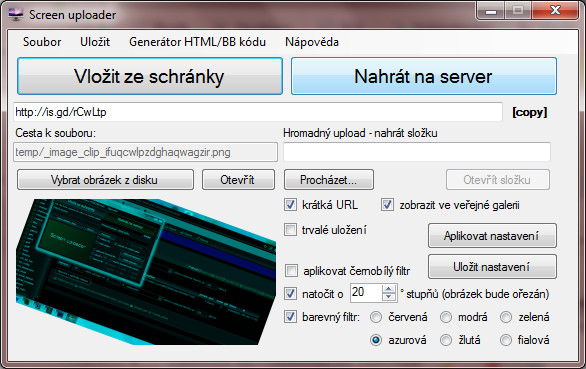The image size is (586, 369).
Task: Click the Screen uploader title bar icon
Action: point(15,15)
